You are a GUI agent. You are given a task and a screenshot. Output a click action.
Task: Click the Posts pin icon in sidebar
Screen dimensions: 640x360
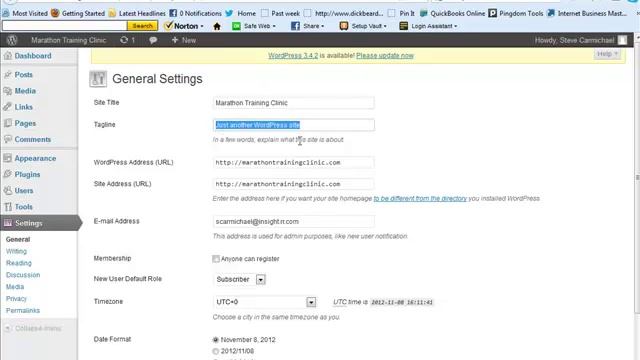8,75
